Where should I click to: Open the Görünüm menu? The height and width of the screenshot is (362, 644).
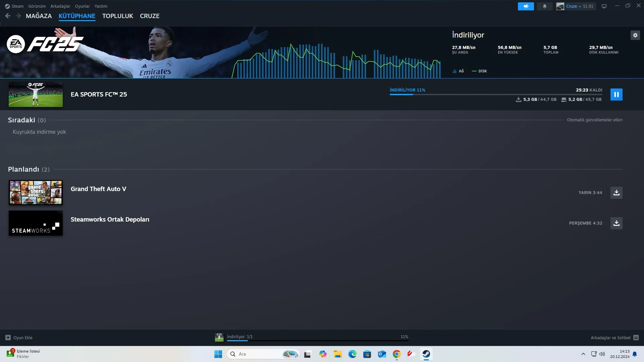37,6
